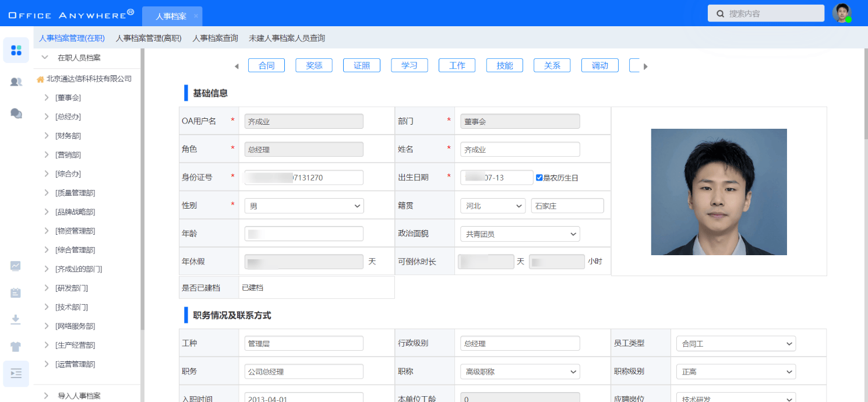The width and height of the screenshot is (868, 402).
Task: Click the highlighted HR list icon in sidebar
Action: (x=16, y=373)
